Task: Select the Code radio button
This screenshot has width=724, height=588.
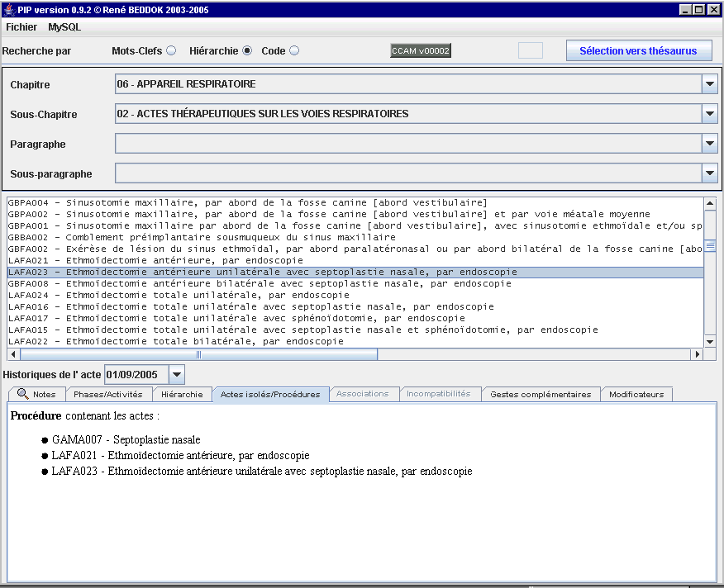Action: tap(294, 50)
